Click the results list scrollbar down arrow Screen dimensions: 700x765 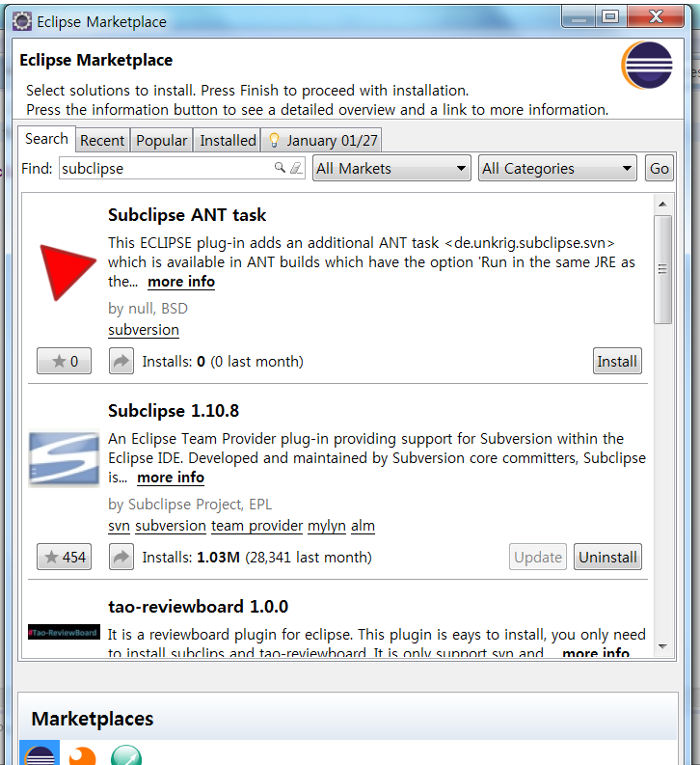tap(662, 646)
